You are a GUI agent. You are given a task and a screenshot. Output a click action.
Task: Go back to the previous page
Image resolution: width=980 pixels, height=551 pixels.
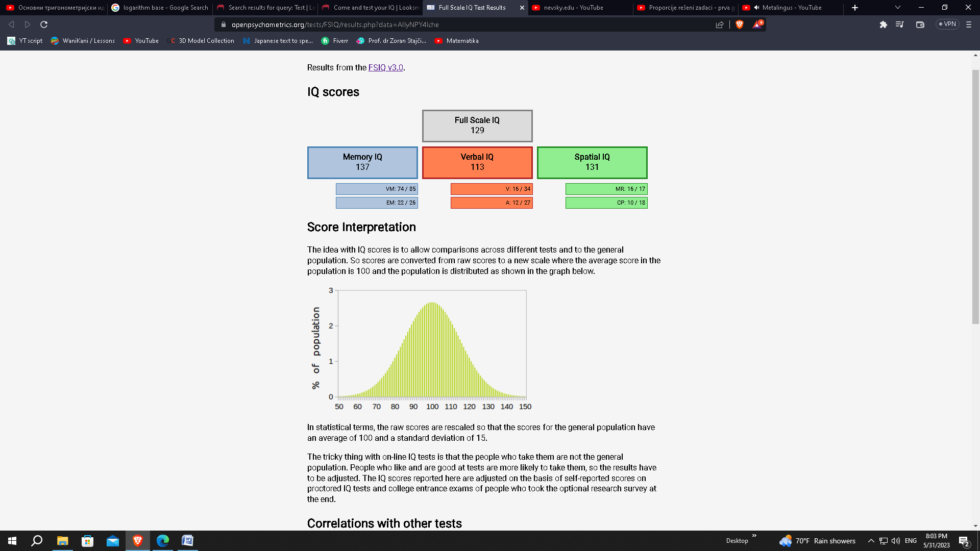point(11,24)
